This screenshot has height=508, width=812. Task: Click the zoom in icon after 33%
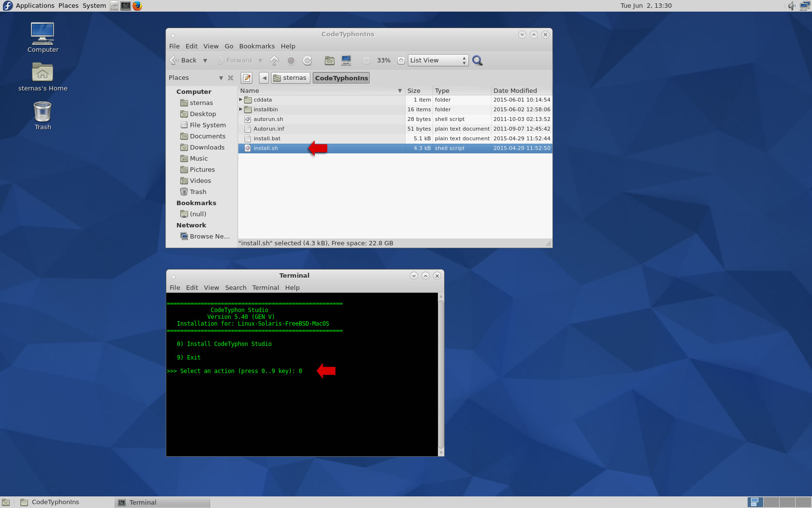click(x=401, y=60)
